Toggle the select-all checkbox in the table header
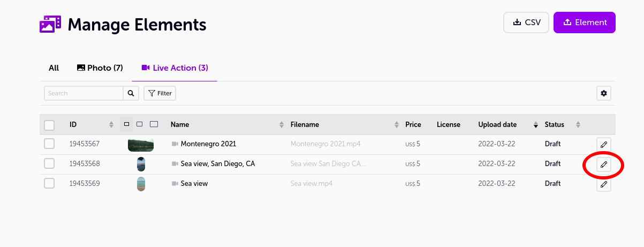 [49, 125]
